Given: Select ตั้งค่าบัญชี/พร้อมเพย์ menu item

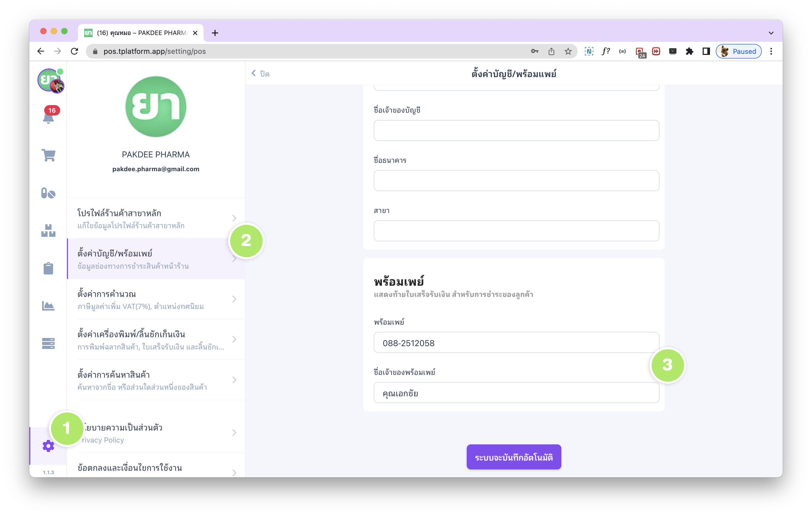Looking at the screenshot, I should pos(156,259).
